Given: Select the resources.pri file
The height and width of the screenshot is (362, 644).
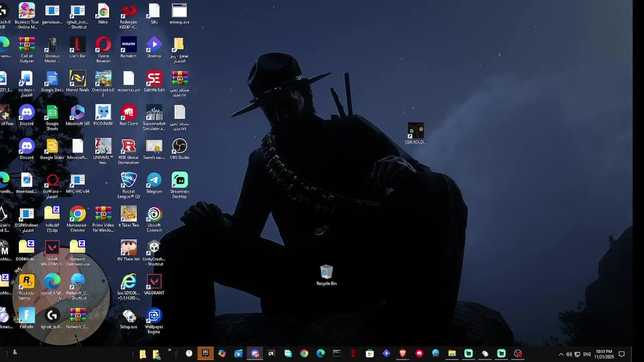Looking at the screenshot, I should pos(128,81).
